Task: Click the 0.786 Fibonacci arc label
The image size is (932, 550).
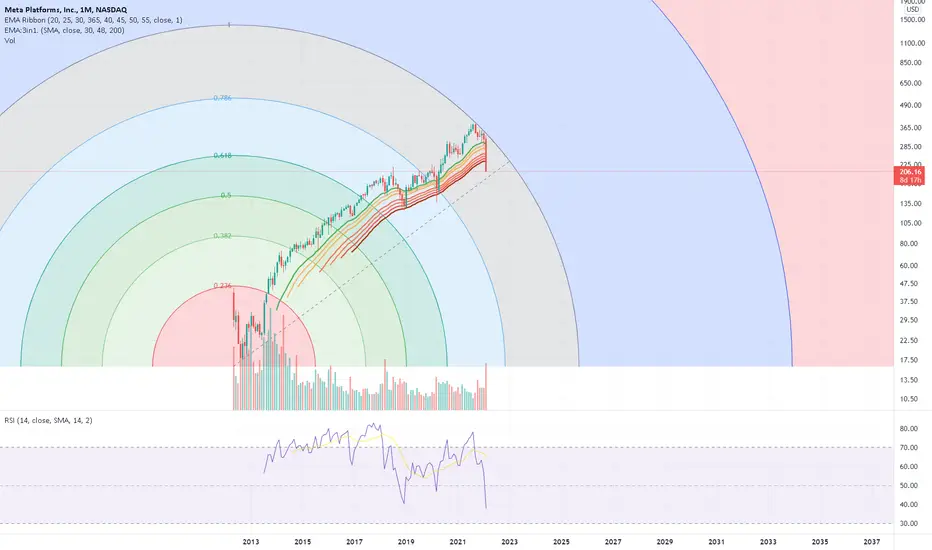Action: pyautogui.click(x=222, y=98)
